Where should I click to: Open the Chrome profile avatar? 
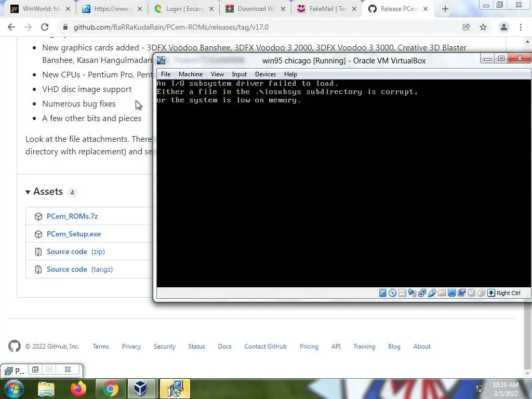coord(504,27)
